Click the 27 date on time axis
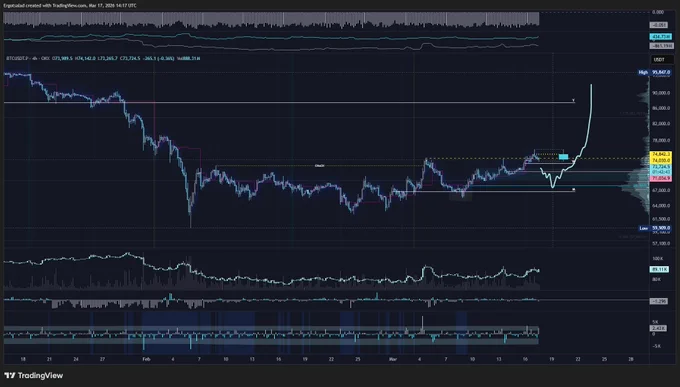This screenshot has width=680, height=387. [102, 359]
